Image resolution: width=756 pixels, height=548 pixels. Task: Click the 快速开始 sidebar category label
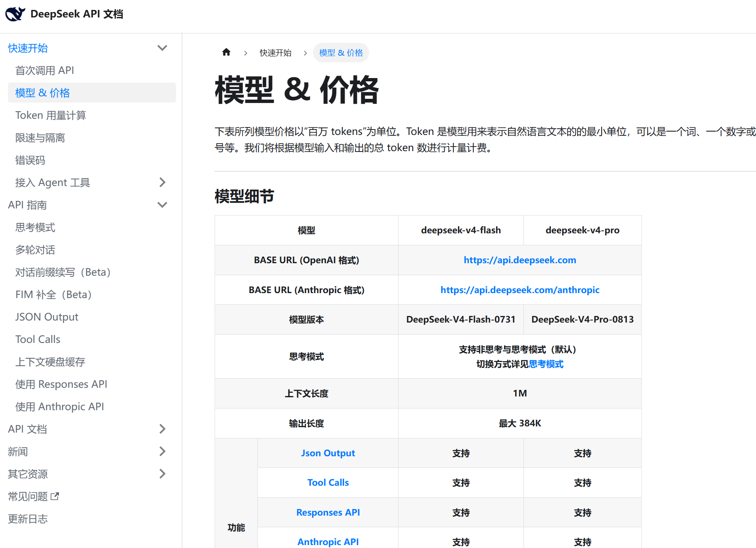click(x=28, y=48)
